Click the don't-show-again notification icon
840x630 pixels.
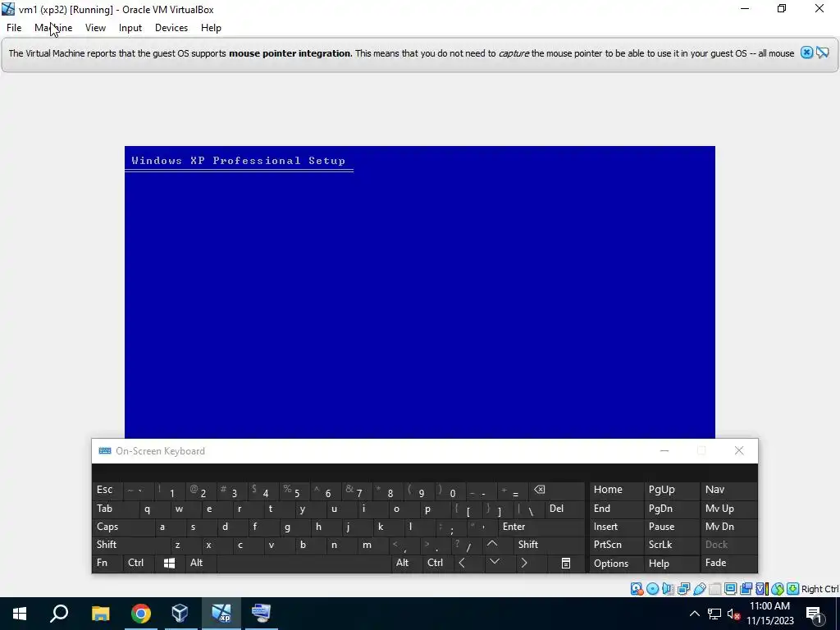coord(823,52)
